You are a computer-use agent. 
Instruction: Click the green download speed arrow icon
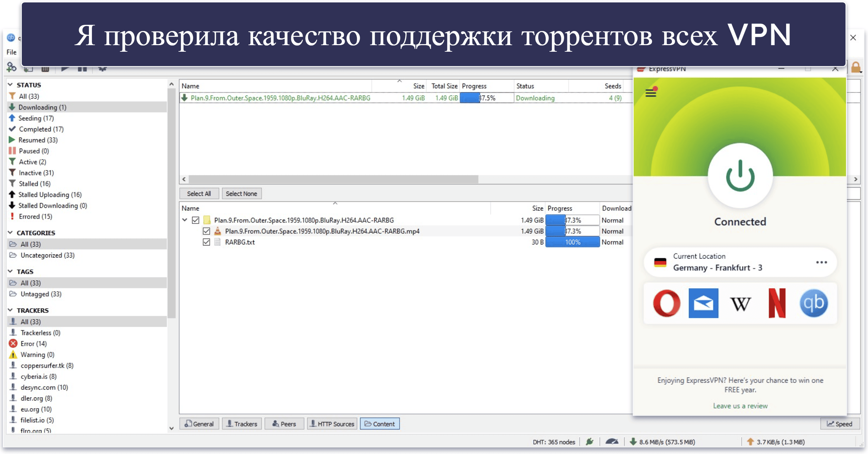tap(633, 442)
